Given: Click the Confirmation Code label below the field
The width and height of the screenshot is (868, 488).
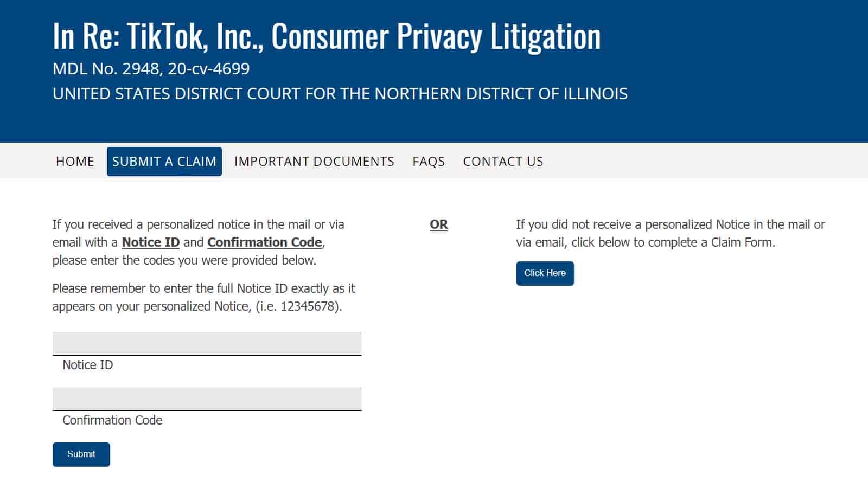Looking at the screenshot, I should click(x=112, y=420).
